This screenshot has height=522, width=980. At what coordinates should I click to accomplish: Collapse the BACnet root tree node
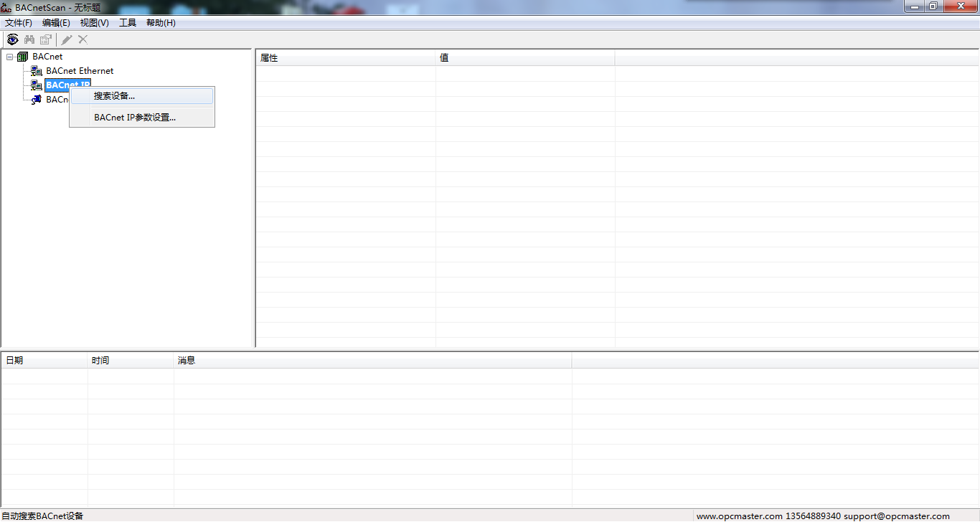(x=9, y=57)
